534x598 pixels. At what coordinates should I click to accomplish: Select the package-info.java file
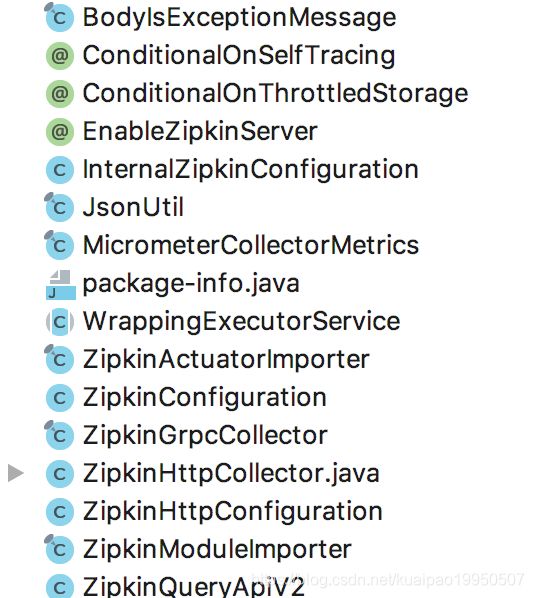pyautogui.click(x=191, y=284)
